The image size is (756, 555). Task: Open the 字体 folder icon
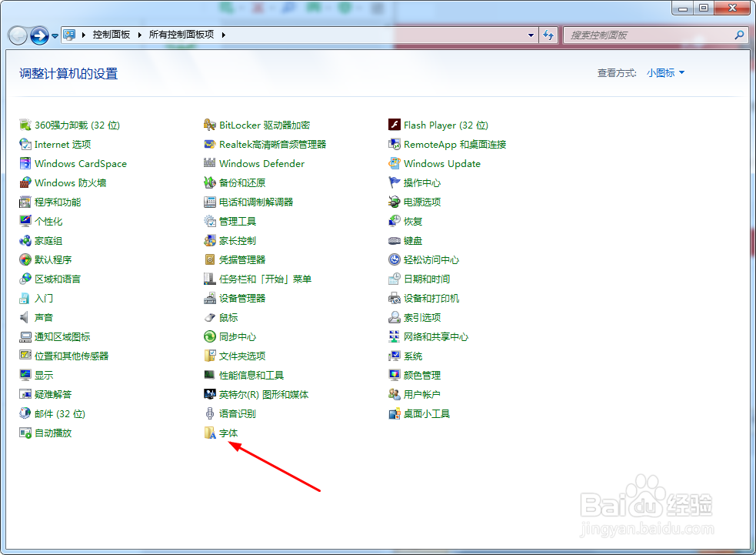(210, 433)
